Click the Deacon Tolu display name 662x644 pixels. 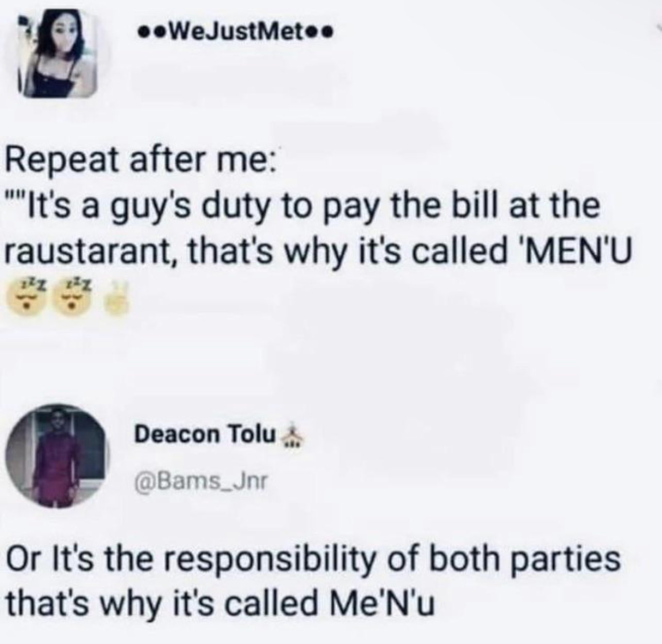tap(205, 435)
